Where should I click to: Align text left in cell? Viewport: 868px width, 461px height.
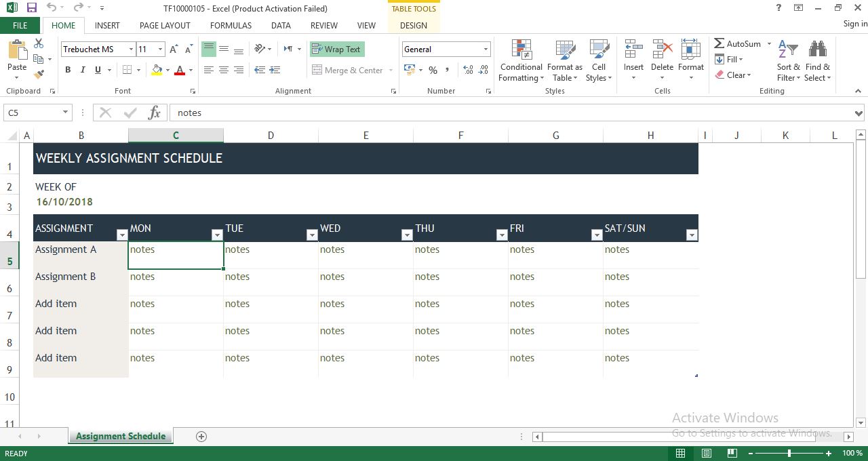point(209,70)
